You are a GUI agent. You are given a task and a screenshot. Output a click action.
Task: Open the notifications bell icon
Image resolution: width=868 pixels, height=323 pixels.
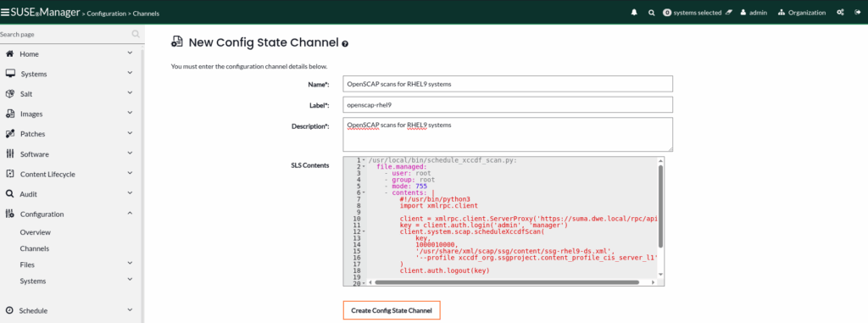tap(634, 13)
